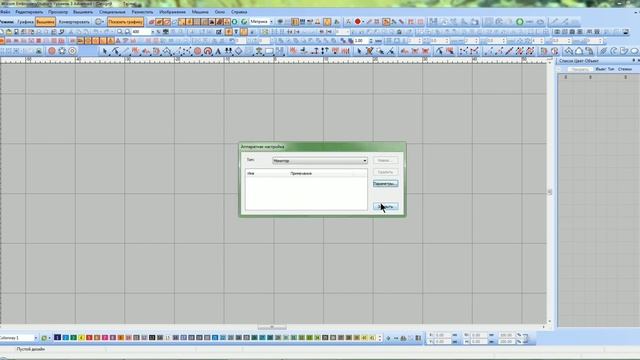
Task: Open the Файл menu
Action: tap(5, 12)
